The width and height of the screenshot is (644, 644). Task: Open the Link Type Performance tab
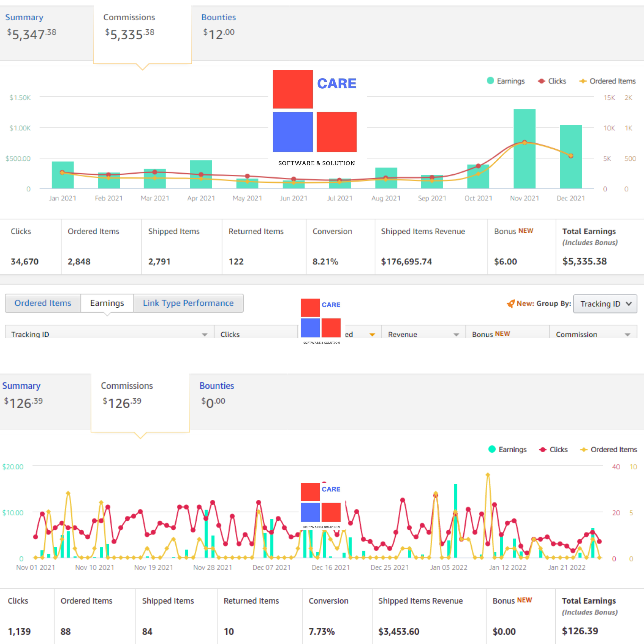tap(188, 303)
